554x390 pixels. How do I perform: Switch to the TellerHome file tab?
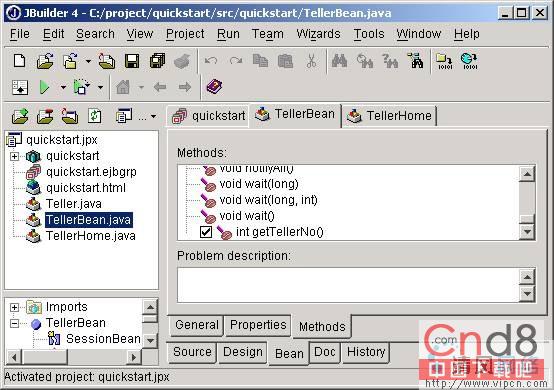(x=389, y=116)
